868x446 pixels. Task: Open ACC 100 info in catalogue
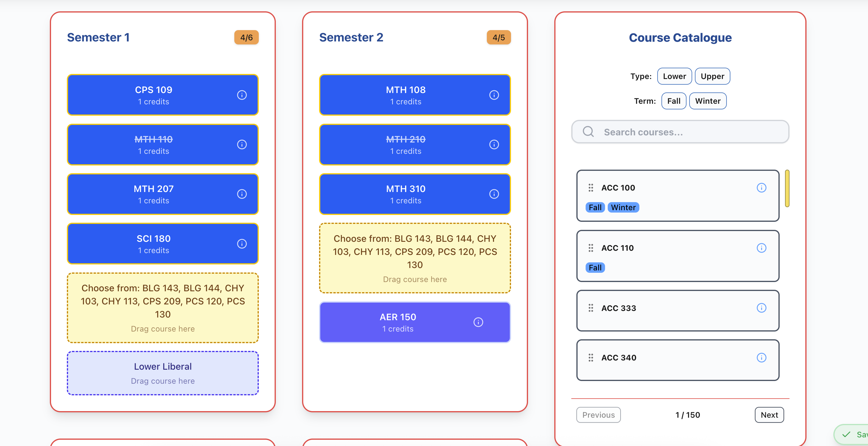(761, 188)
